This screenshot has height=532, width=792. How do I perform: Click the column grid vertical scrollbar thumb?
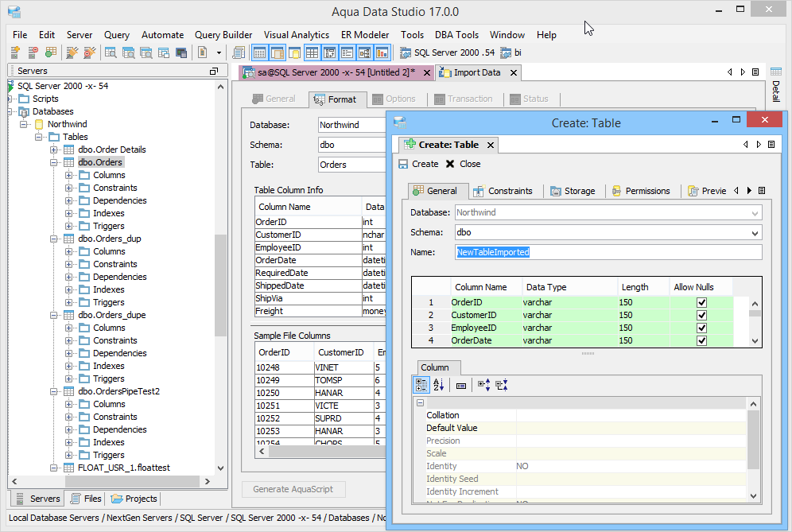pyautogui.click(x=755, y=313)
